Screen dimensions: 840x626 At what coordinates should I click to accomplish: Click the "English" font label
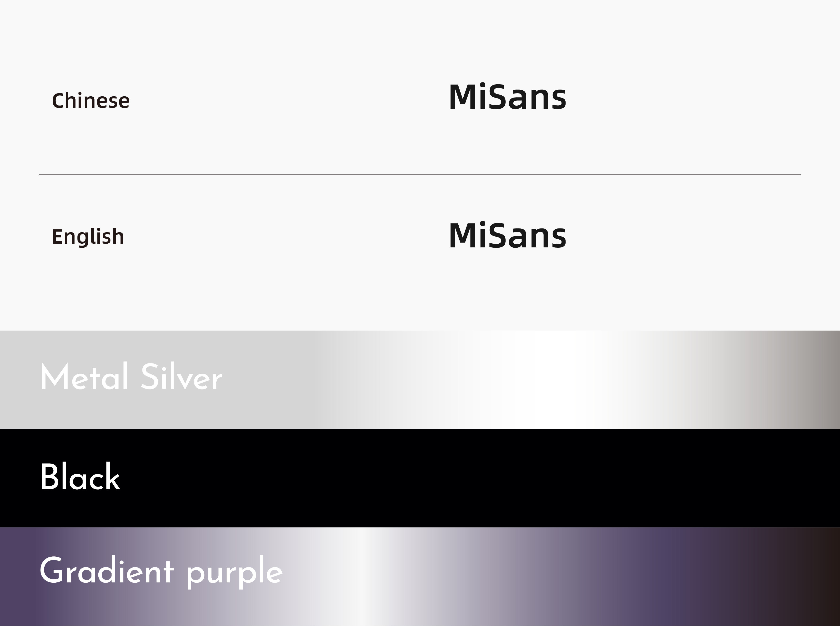[x=88, y=237]
